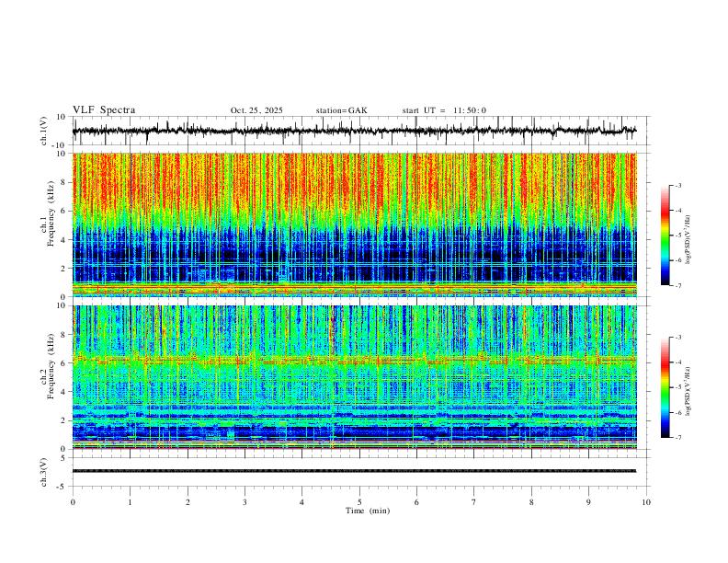Click the "ch.1(V)" waveform axis label
This screenshot has width=728, height=563.
coord(44,131)
